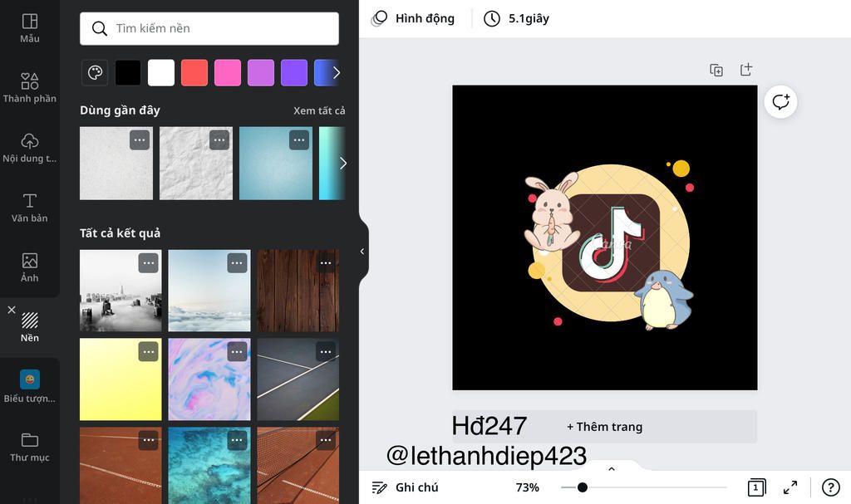Open the 5.1giây duration setting
This screenshot has width=851, height=504.
[516, 18]
